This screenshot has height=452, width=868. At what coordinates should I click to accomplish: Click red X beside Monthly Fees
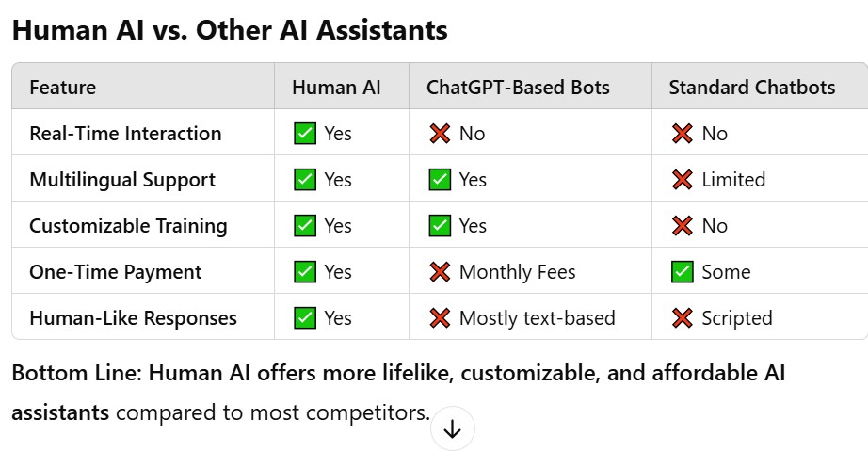440,272
